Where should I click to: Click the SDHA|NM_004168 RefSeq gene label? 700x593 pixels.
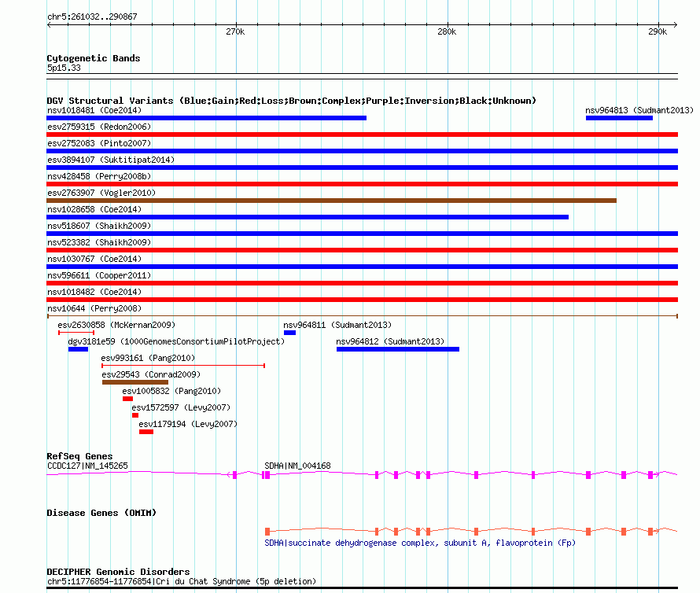[297, 466]
